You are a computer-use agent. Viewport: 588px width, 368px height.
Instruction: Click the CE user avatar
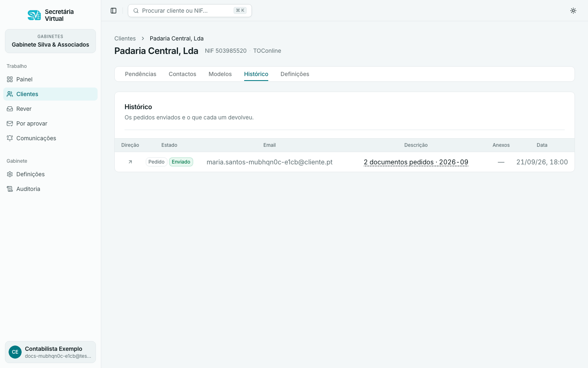(x=15, y=352)
